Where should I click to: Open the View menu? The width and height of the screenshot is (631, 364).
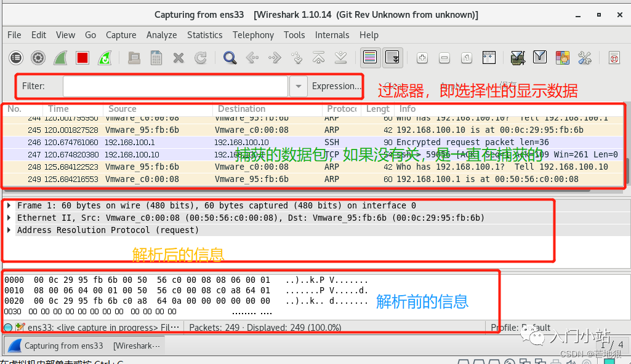[x=66, y=36]
